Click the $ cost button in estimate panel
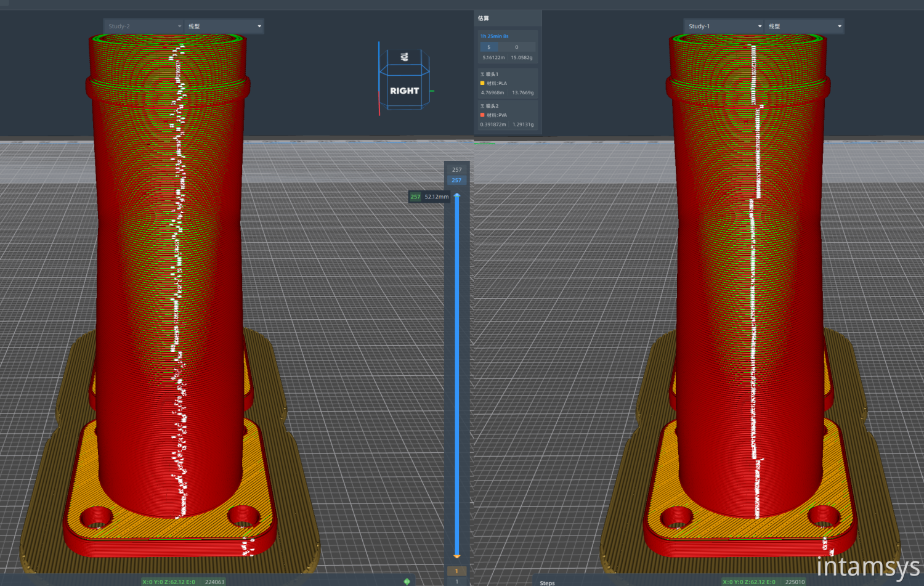Screen dimensions: 924x586 pyautogui.click(x=489, y=47)
